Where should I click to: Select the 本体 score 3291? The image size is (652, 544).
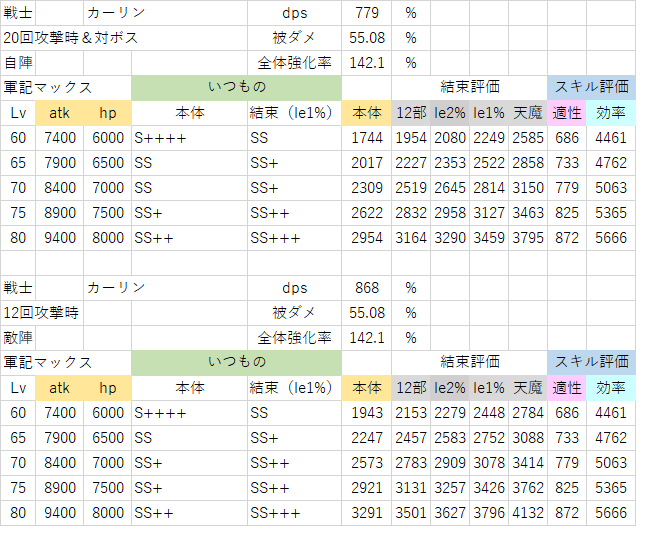366,513
